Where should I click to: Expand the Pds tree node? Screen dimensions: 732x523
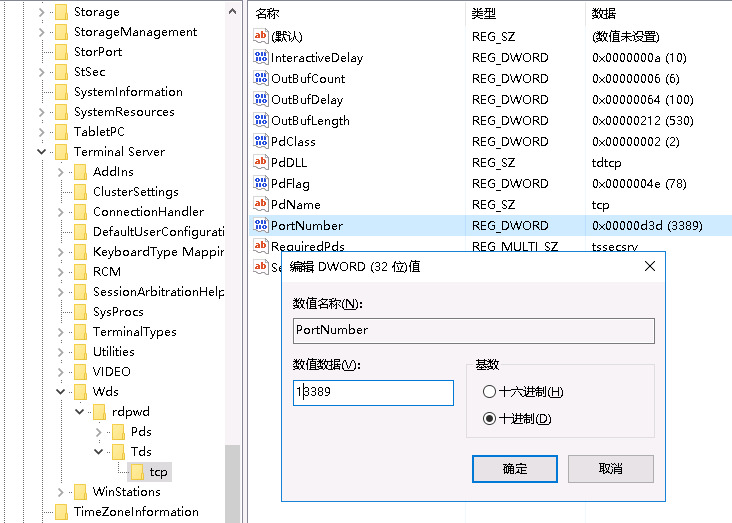(99, 432)
